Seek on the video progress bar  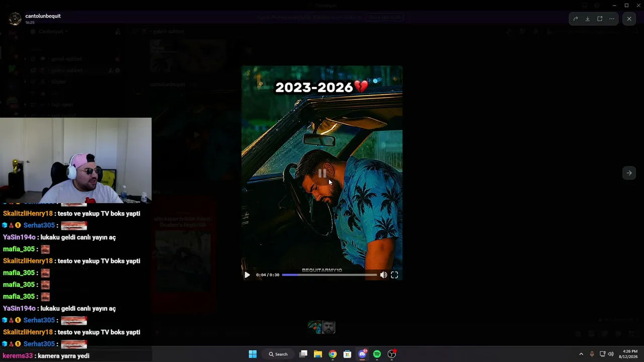click(x=329, y=275)
